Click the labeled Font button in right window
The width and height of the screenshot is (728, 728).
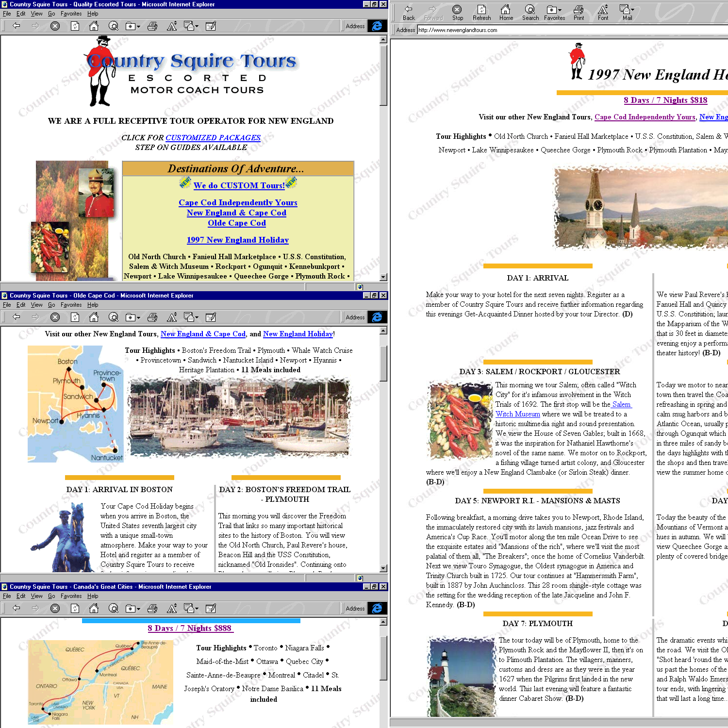(603, 13)
